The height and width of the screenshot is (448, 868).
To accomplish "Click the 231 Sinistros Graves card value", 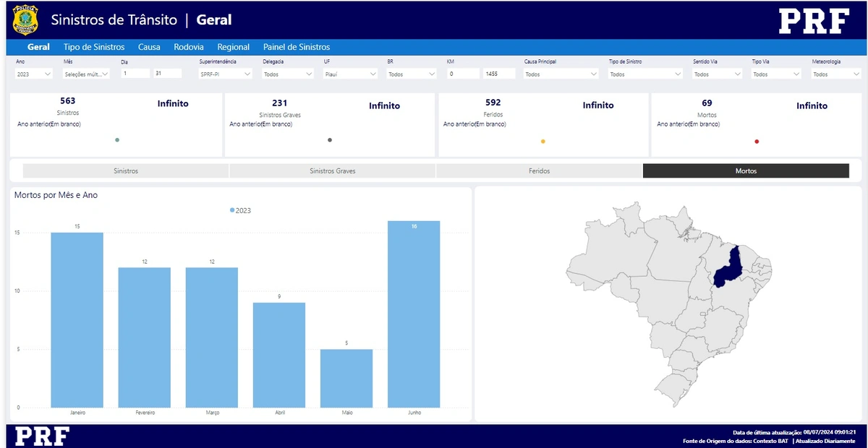I will tap(280, 103).
